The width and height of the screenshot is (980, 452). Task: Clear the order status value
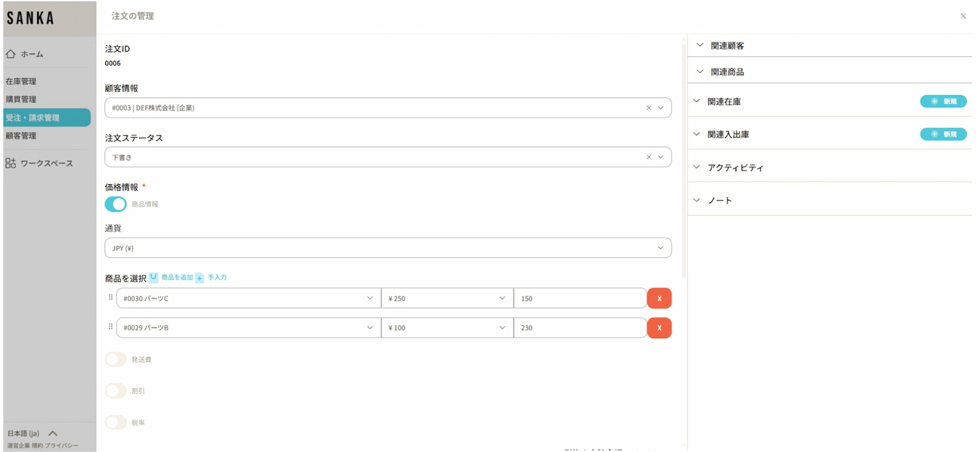tap(649, 157)
